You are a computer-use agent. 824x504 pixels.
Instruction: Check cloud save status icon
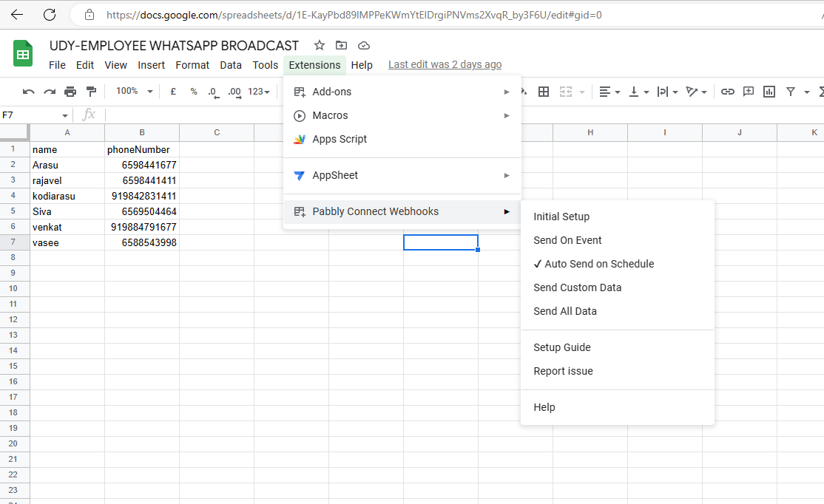point(364,46)
